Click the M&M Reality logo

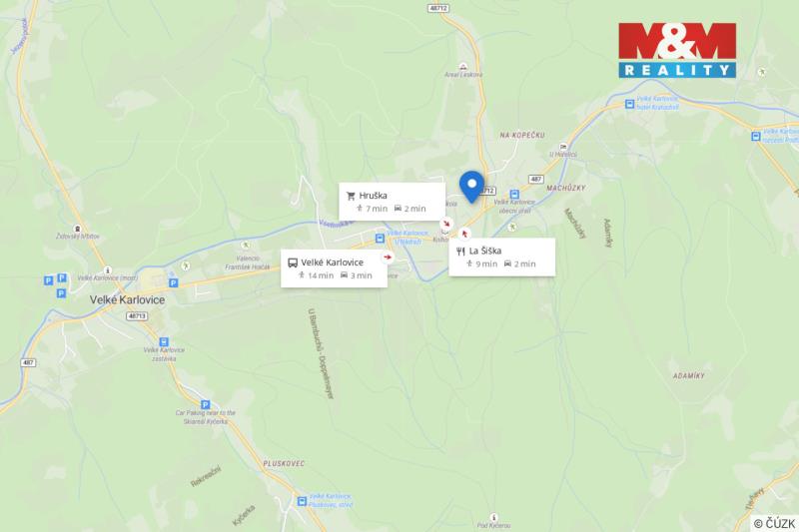point(677,50)
